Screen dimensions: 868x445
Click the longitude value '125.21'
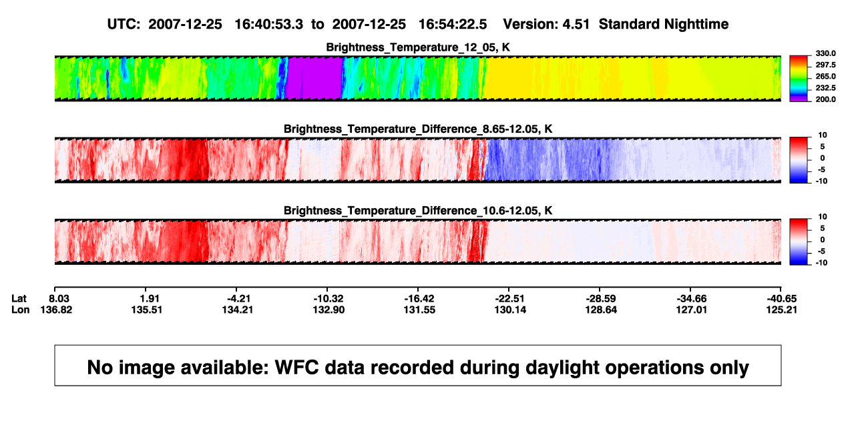[781, 310]
